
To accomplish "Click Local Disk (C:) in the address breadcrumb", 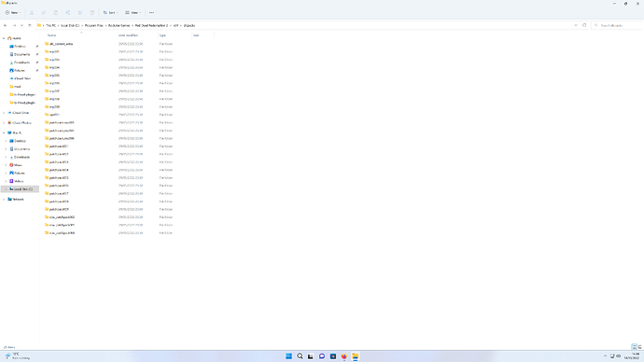I will 70,25.
